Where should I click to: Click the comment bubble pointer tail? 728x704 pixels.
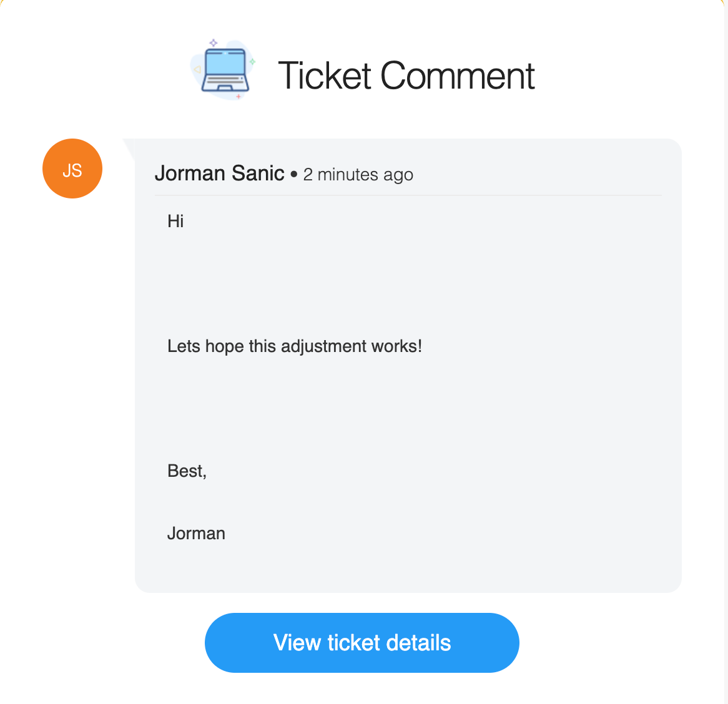click(129, 149)
